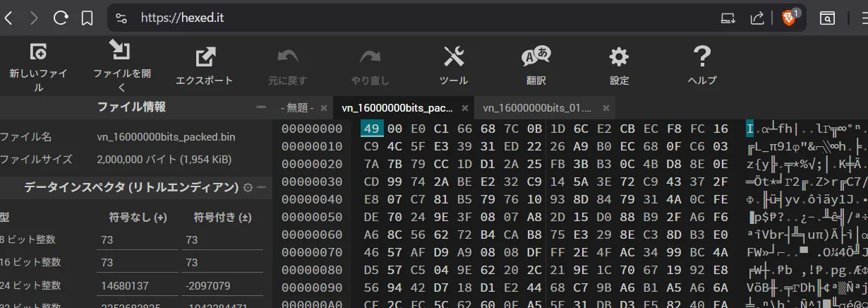Screen dimensions: 868x308
Task: Reload the hexed.it page
Action: tap(61, 18)
